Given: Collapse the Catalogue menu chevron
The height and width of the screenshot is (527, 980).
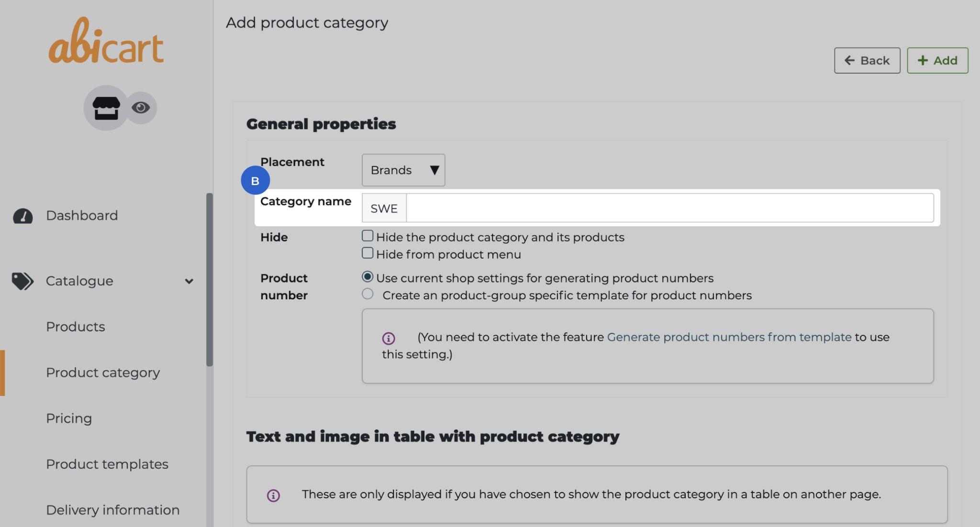Looking at the screenshot, I should (189, 281).
